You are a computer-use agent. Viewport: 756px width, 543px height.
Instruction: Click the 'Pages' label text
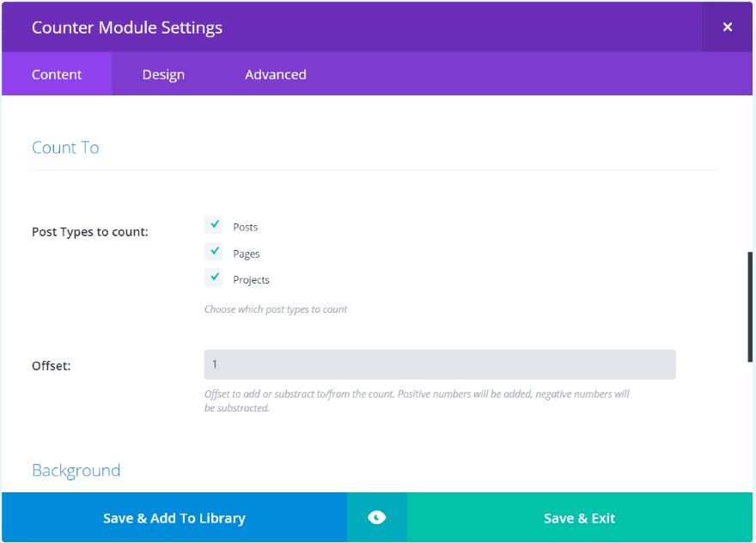tap(247, 254)
